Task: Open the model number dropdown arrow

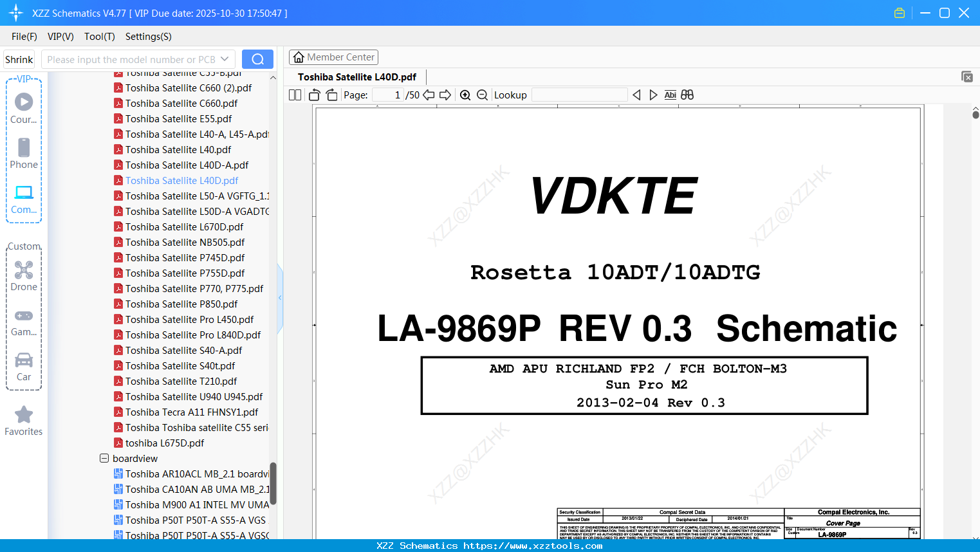Action: (225, 59)
